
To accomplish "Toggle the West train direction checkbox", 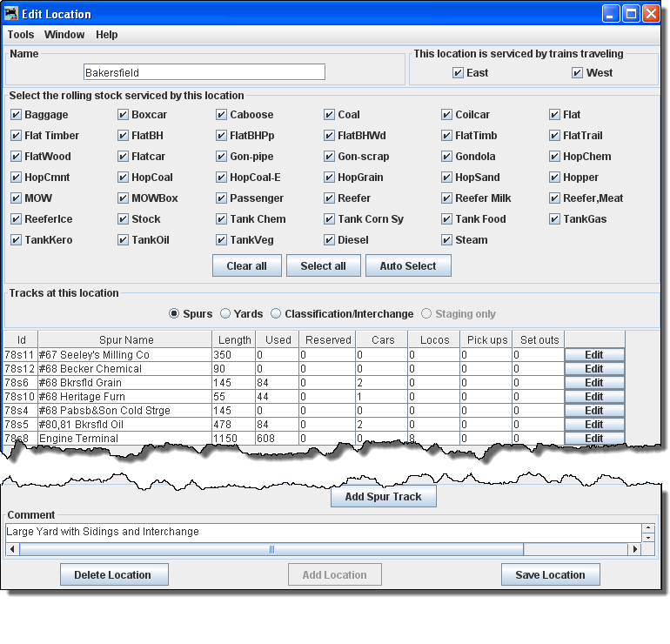I will coord(577,73).
